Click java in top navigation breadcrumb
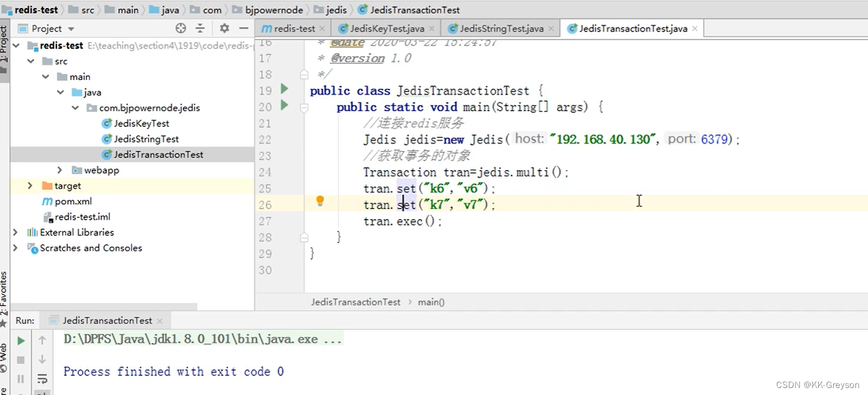 pyautogui.click(x=164, y=10)
